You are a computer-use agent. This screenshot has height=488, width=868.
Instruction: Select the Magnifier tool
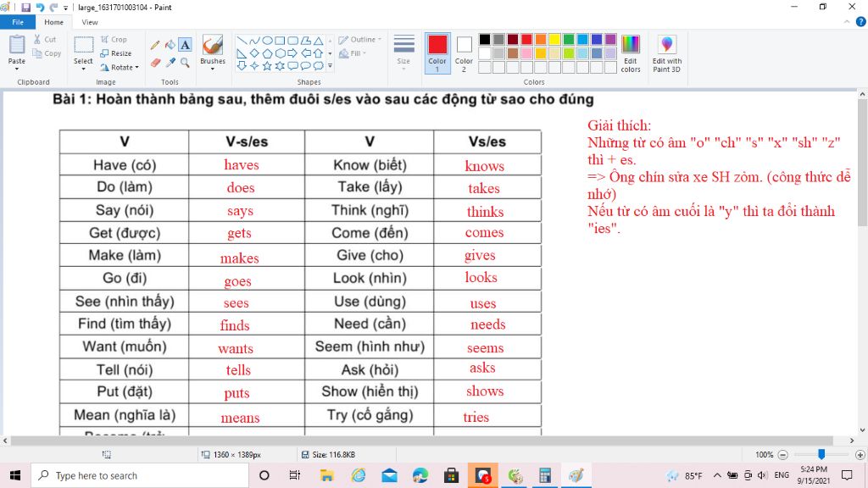[185, 63]
